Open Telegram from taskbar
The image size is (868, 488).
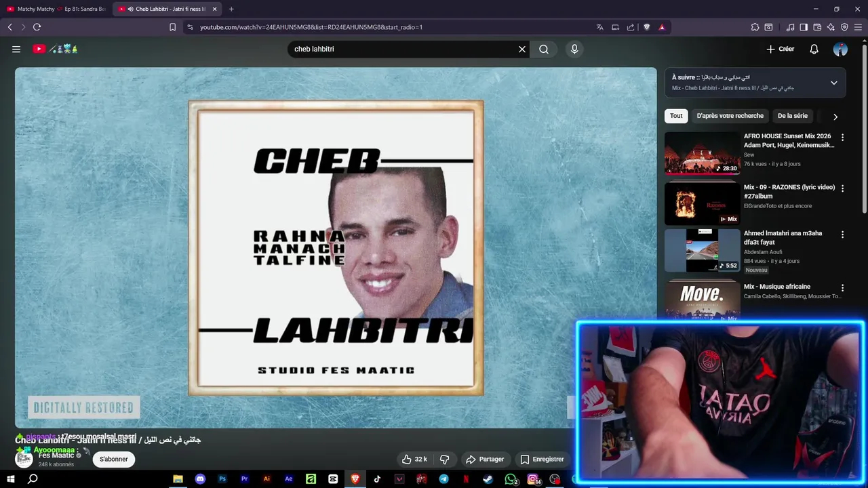tap(443, 479)
